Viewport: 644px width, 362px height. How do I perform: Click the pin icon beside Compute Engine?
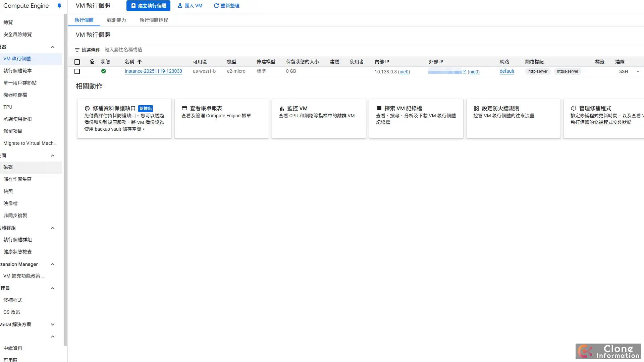point(59,6)
